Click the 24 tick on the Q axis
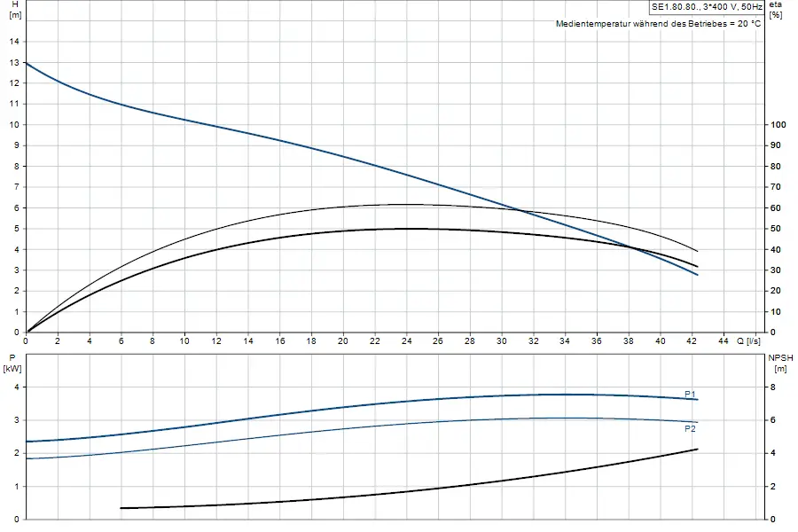 (x=406, y=341)
